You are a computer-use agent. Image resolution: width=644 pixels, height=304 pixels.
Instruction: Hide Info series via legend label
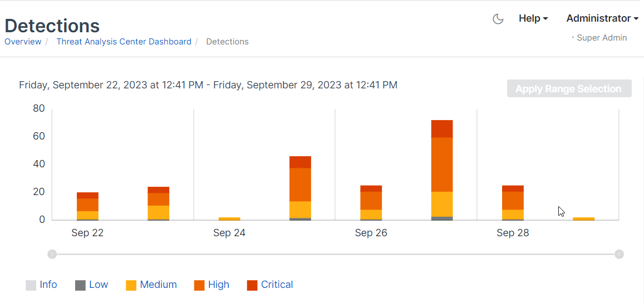48,285
